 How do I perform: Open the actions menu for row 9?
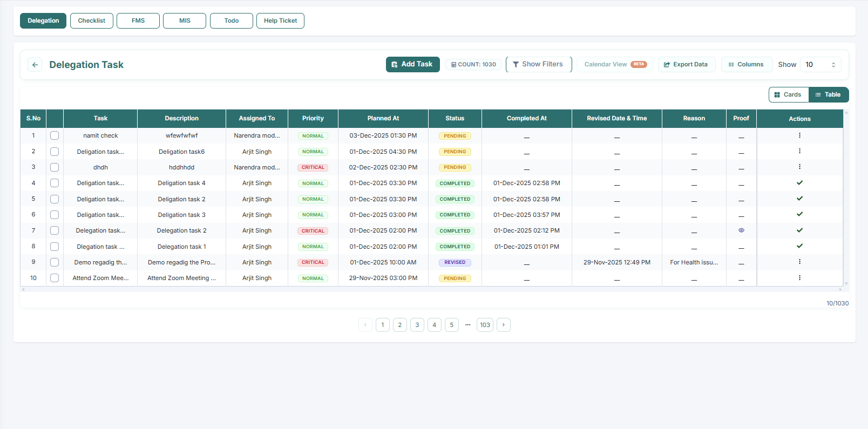point(799,262)
